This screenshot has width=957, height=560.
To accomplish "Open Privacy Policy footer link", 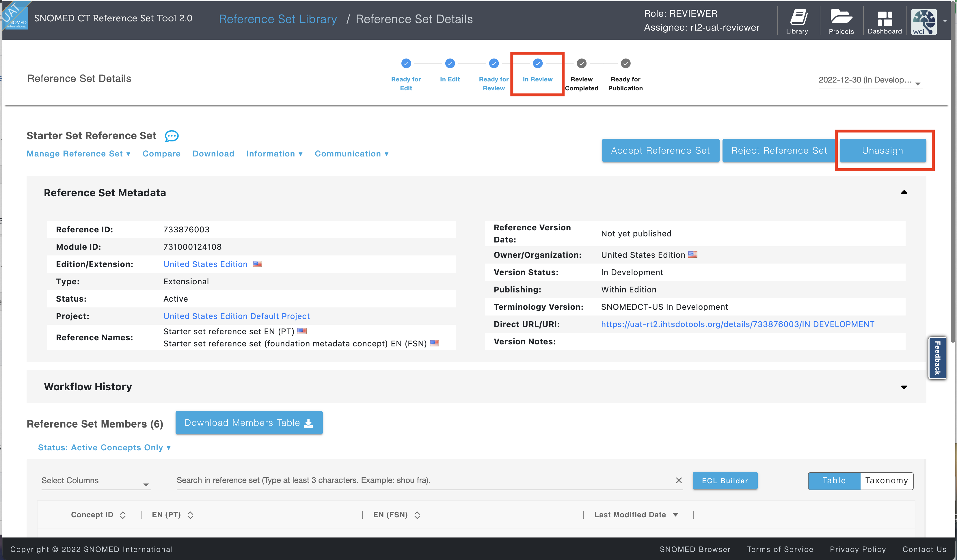I will pyautogui.click(x=858, y=549).
